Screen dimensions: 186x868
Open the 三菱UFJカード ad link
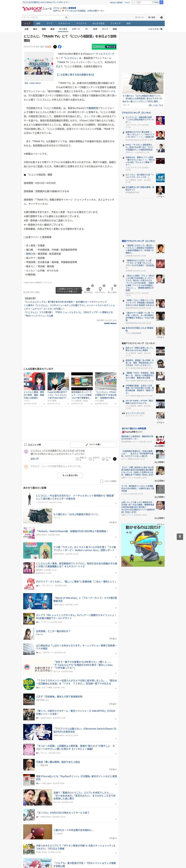pos(74,830)
